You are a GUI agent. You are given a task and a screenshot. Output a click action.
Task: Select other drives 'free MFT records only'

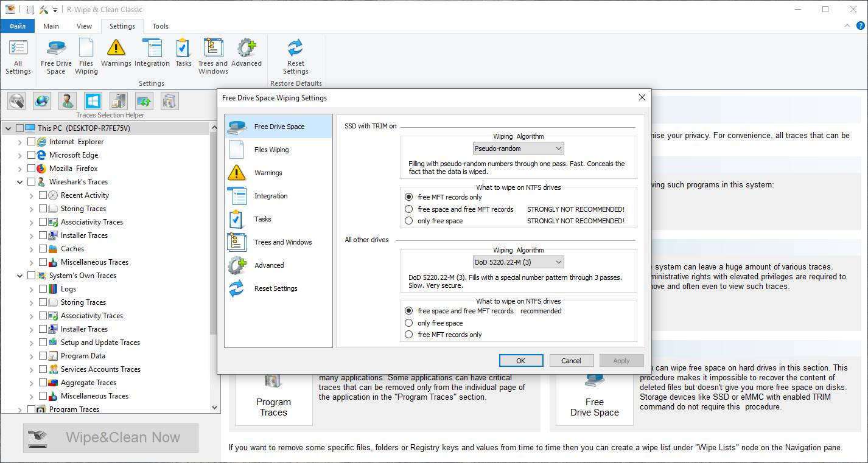pos(409,335)
